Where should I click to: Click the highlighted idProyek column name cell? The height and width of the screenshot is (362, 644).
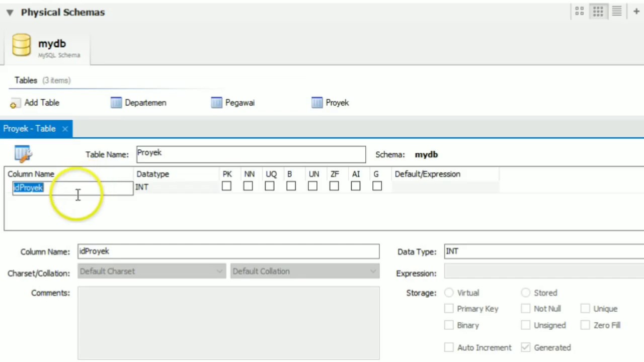click(x=72, y=188)
